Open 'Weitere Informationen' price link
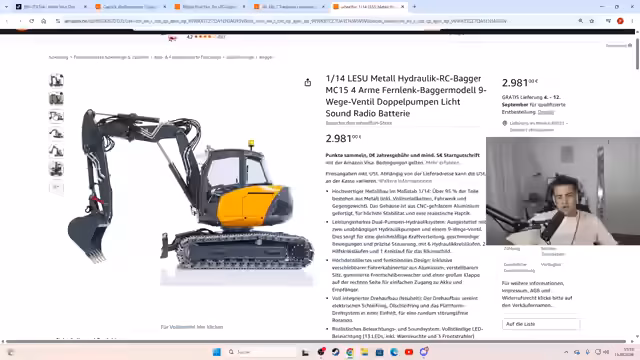 tap(405, 181)
